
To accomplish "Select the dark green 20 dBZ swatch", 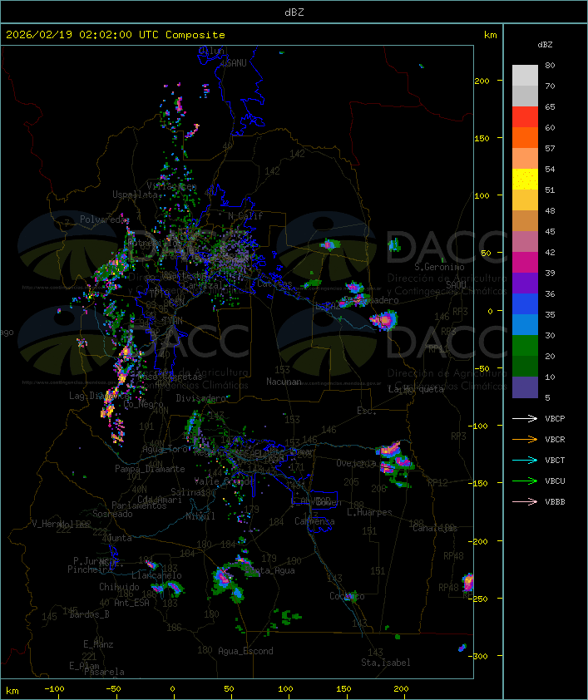I will [525, 366].
